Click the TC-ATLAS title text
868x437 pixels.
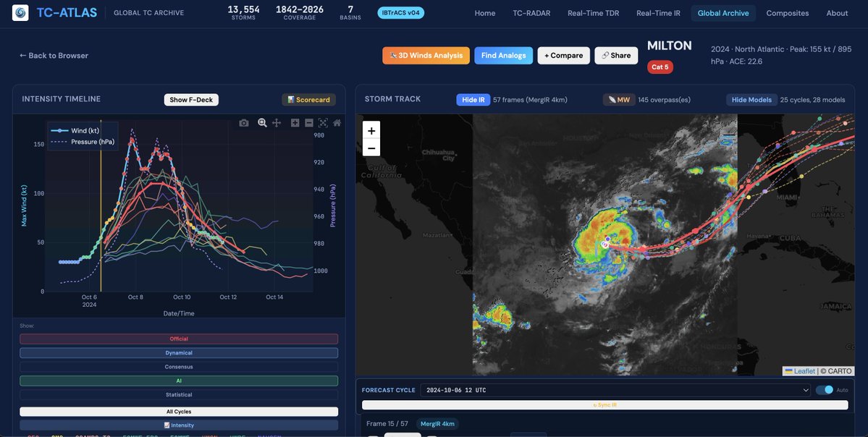point(67,13)
